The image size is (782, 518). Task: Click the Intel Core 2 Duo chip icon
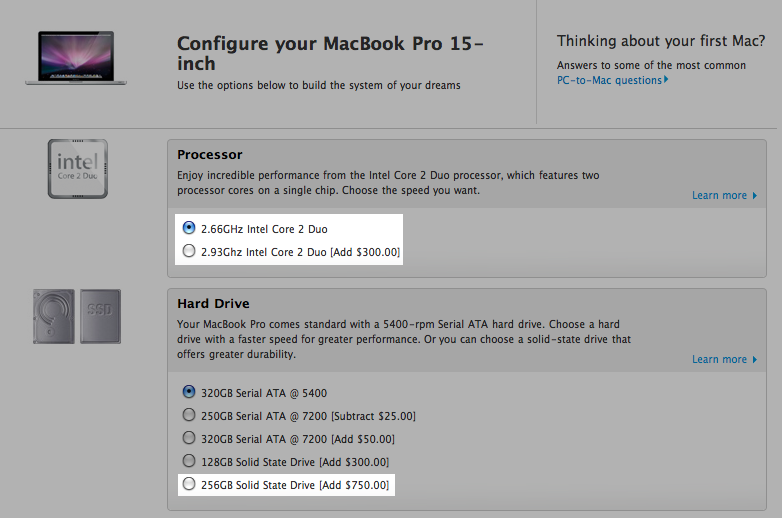click(x=78, y=169)
